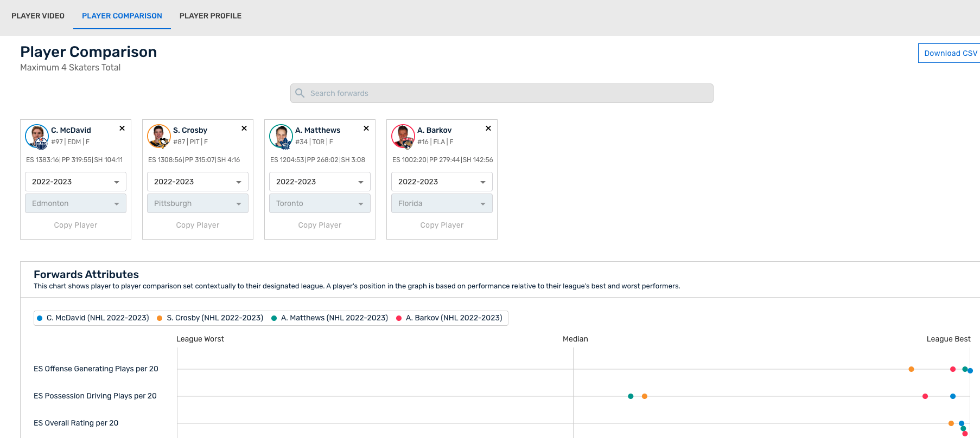This screenshot has height=438, width=980.
Task: Click the search magnifier icon
Action: 300,93
